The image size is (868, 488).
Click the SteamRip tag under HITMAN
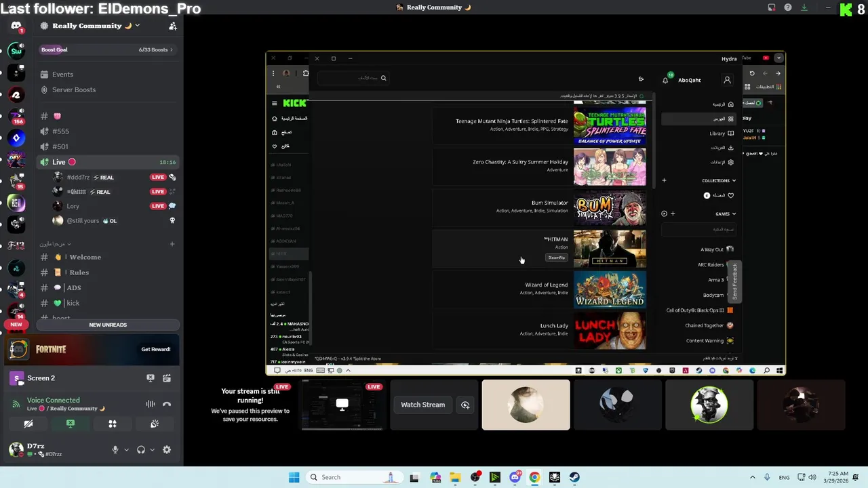coord(556,258)
